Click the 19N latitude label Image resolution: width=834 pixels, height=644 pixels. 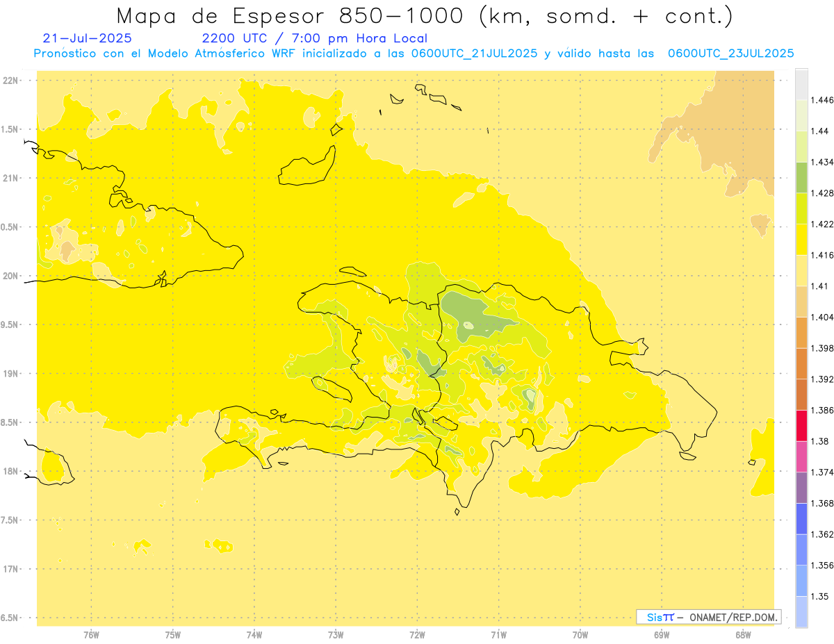click(10, 374)
